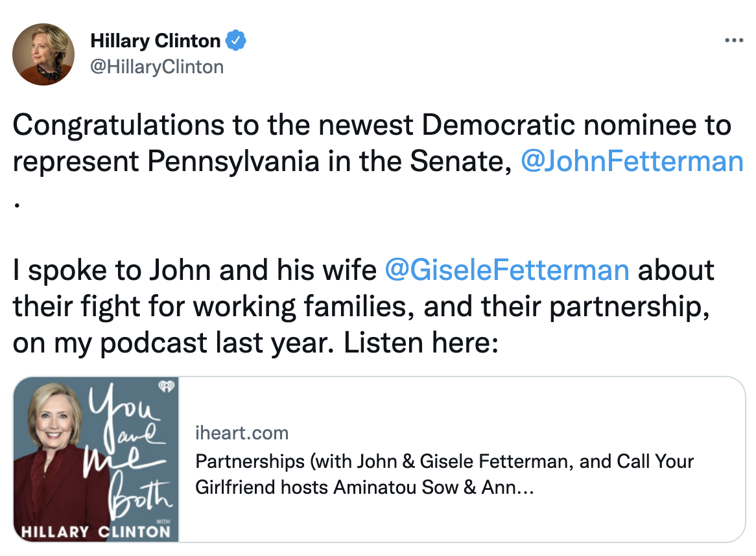Click "their fight for working families" text line
The width and height of the screenshot is (756, 556).
tap(214, 307)
